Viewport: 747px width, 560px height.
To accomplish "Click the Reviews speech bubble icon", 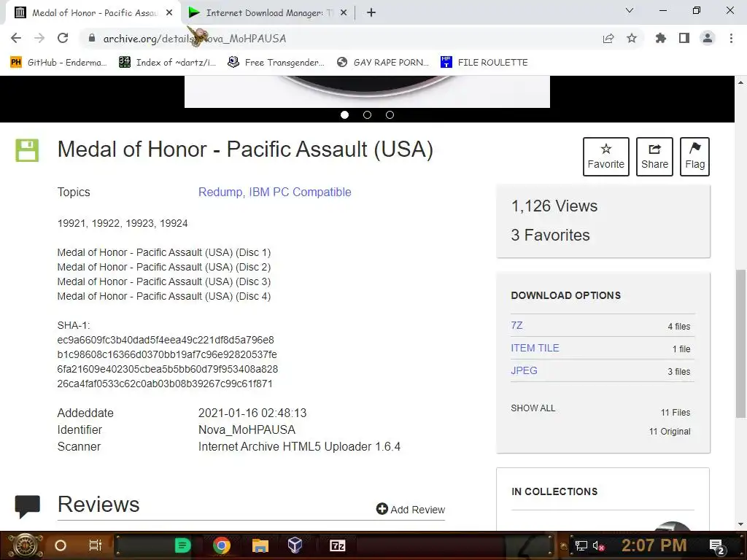I will [x=27, y=507].
